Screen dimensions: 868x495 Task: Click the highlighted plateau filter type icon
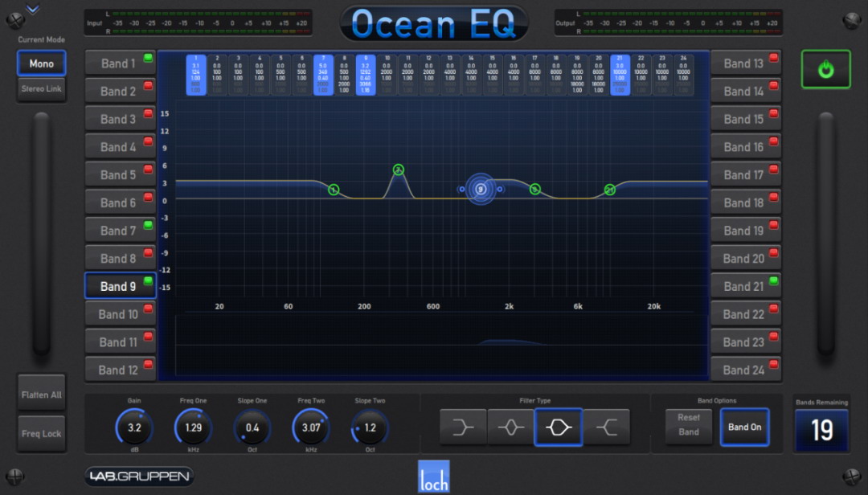[x=559, y=427]
